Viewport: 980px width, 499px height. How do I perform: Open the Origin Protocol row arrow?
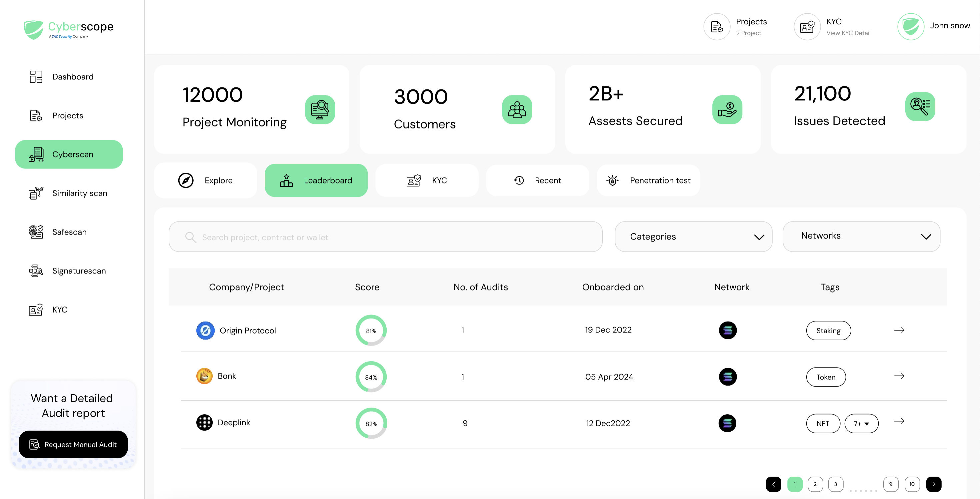point(899,330)
